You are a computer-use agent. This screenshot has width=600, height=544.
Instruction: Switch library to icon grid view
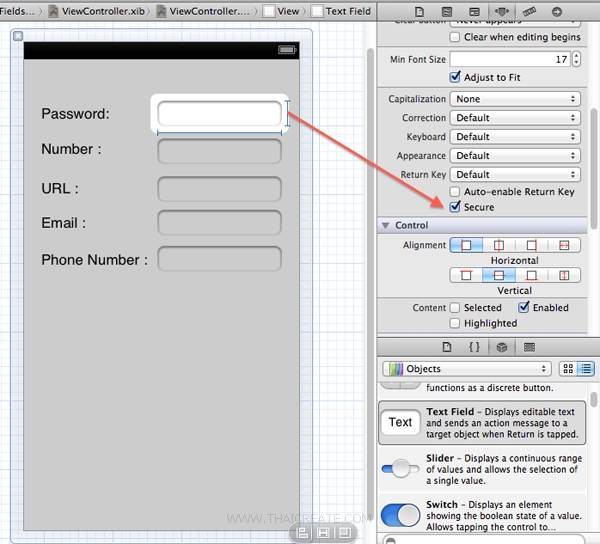point(568,368)
